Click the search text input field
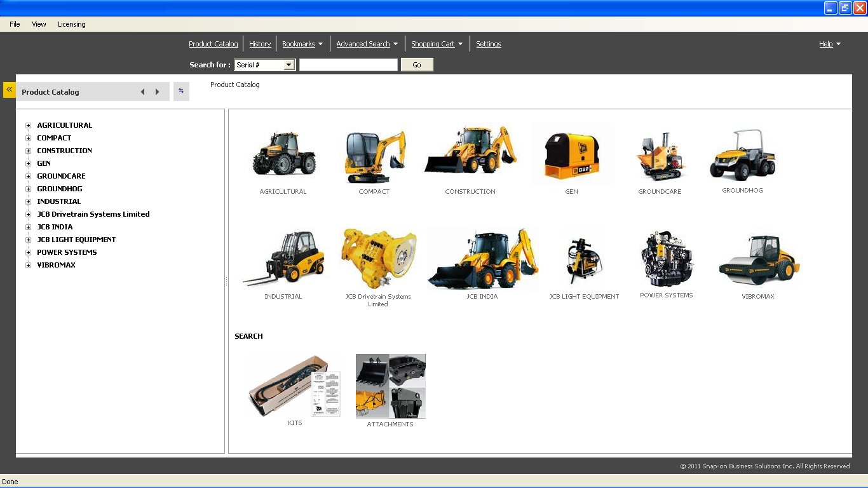The image size is (868, 488). [348, 65]
